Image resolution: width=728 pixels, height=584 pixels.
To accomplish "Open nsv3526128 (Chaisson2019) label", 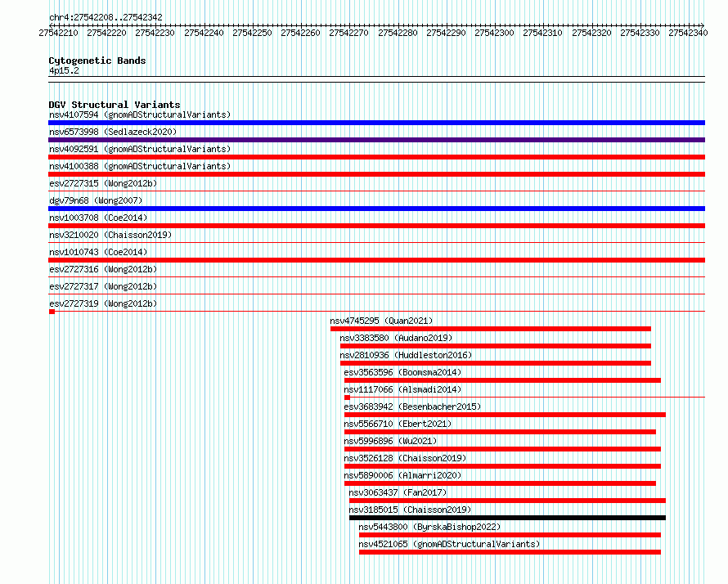I will pos(406,458).
